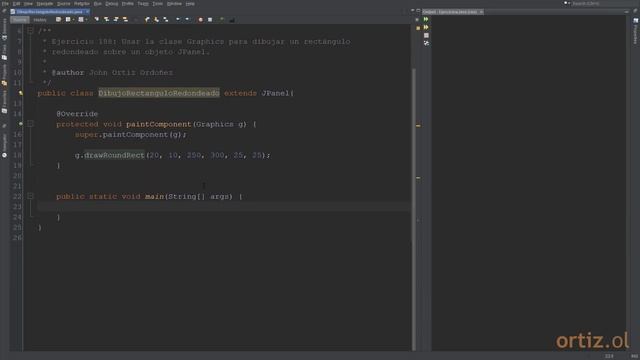
Task: Open the Properties side panel on right edge
Action: pyautogui.click(x=636, y=32)
